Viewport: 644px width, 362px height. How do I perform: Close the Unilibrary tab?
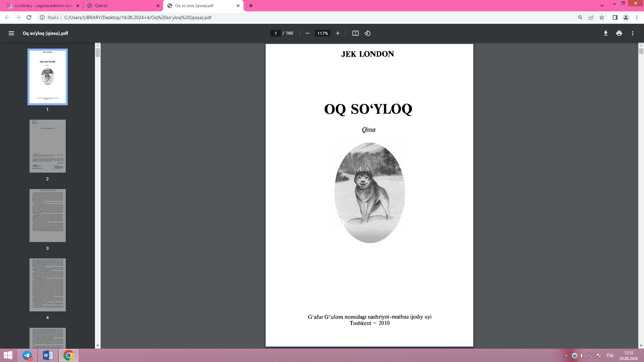coord(78,6)
